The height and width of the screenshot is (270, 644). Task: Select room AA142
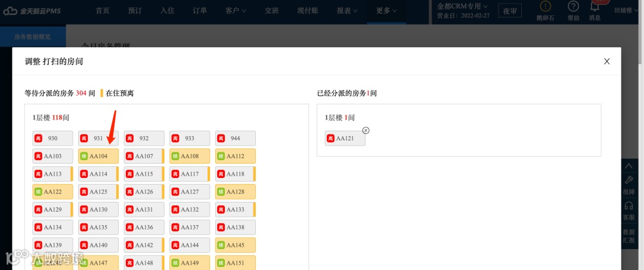click(144, 246)
